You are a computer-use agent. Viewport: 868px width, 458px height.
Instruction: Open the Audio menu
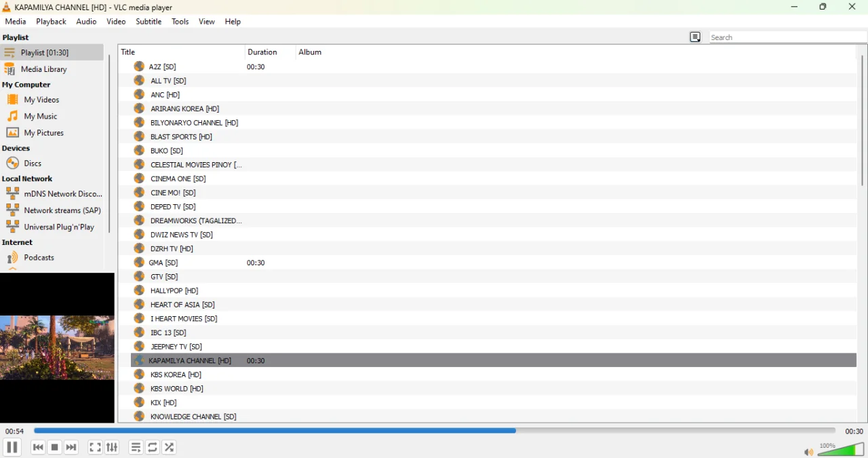click(86, 22)
